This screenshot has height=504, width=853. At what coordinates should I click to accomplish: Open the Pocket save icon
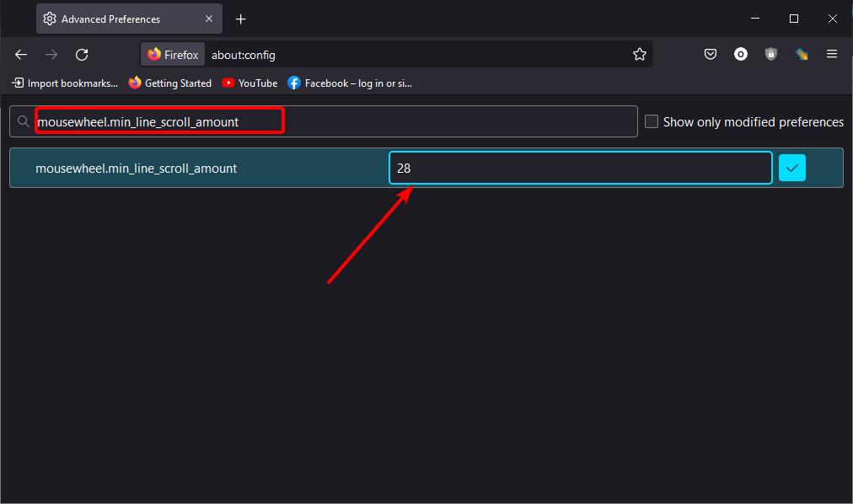tap(711, 54)
